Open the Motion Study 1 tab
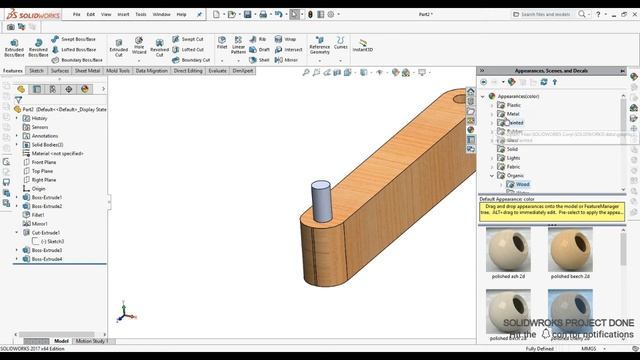Screen dimensions: 640x360 [92, 341]
